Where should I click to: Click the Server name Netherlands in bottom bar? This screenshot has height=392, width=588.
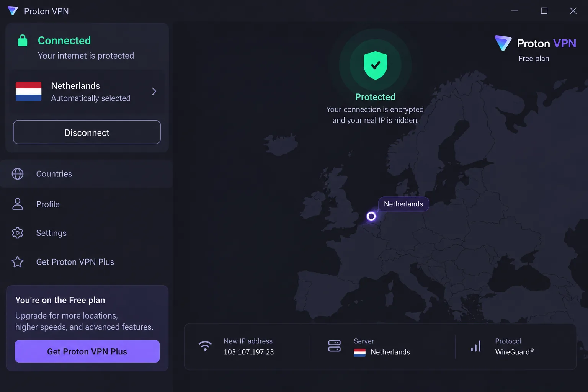tap(390, 352)
